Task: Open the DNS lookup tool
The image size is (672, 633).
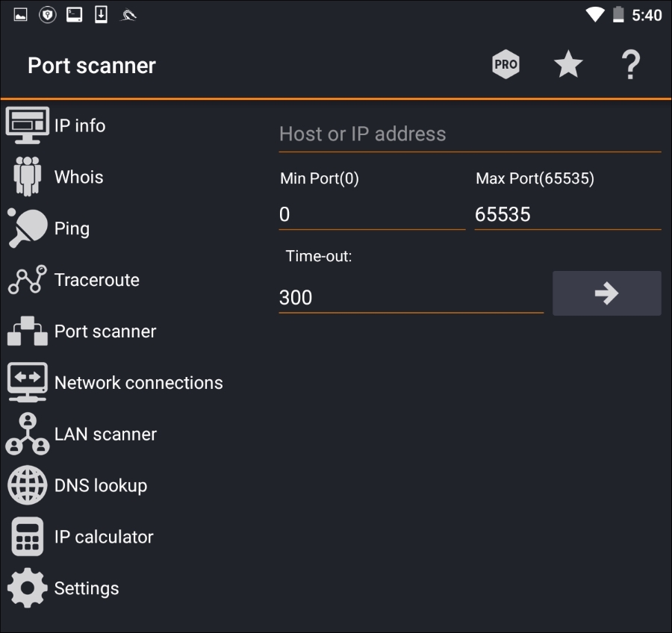Action: click(100, 485)
